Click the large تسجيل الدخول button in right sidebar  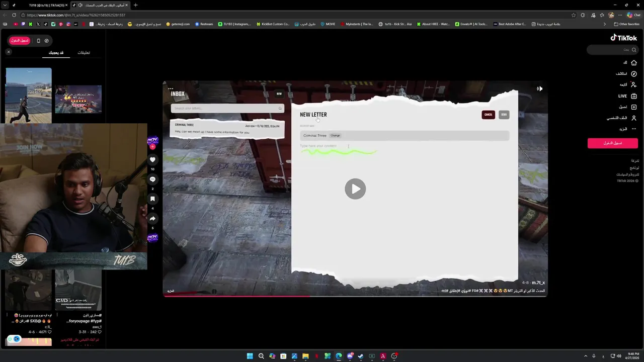point(613,143)
